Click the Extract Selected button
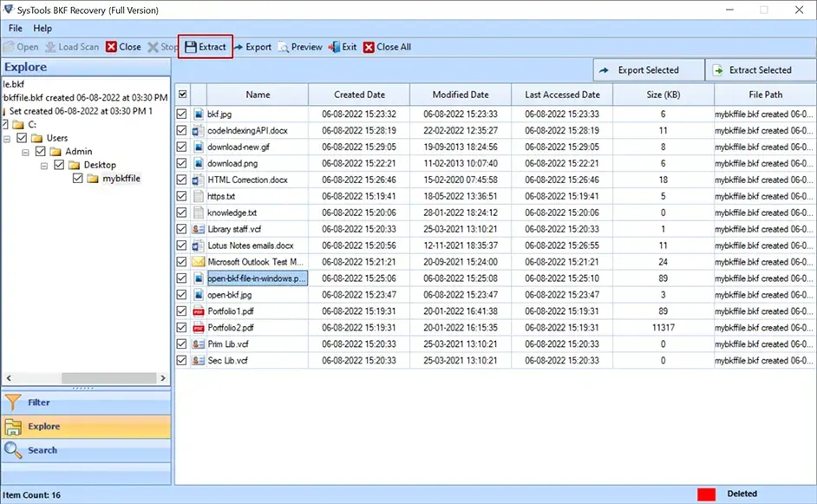The image size is (817, 504). pyautogui.click(x=761, y=70)
